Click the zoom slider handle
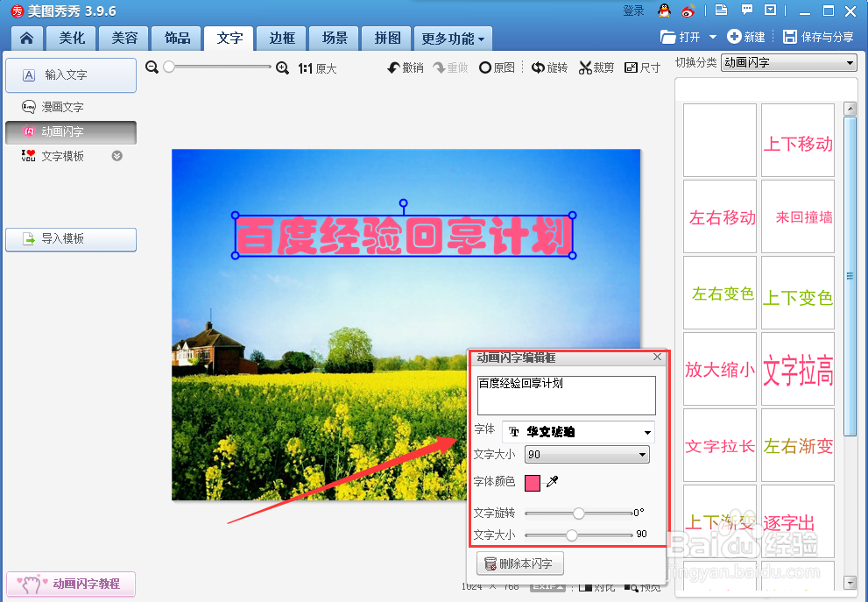 tap(169, 67)
